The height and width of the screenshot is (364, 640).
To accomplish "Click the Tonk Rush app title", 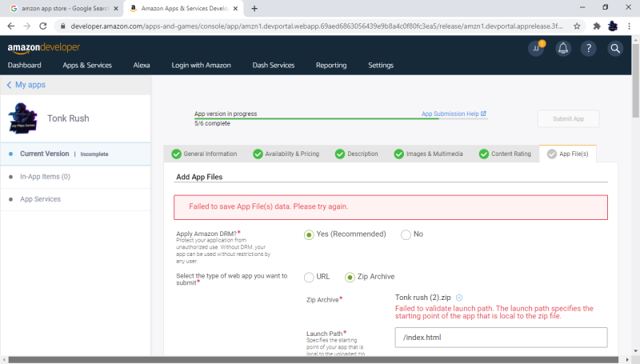I will tap(68, 118).
